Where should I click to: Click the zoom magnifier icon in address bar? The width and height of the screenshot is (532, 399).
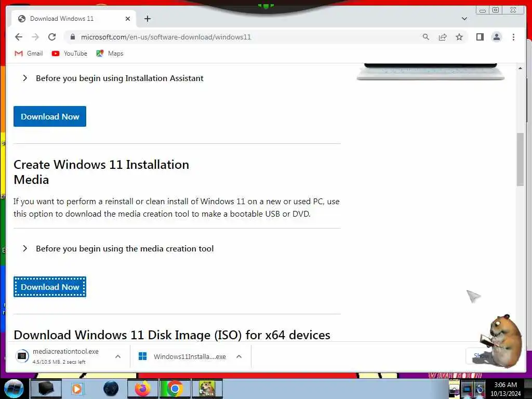[x=426, y=37]
